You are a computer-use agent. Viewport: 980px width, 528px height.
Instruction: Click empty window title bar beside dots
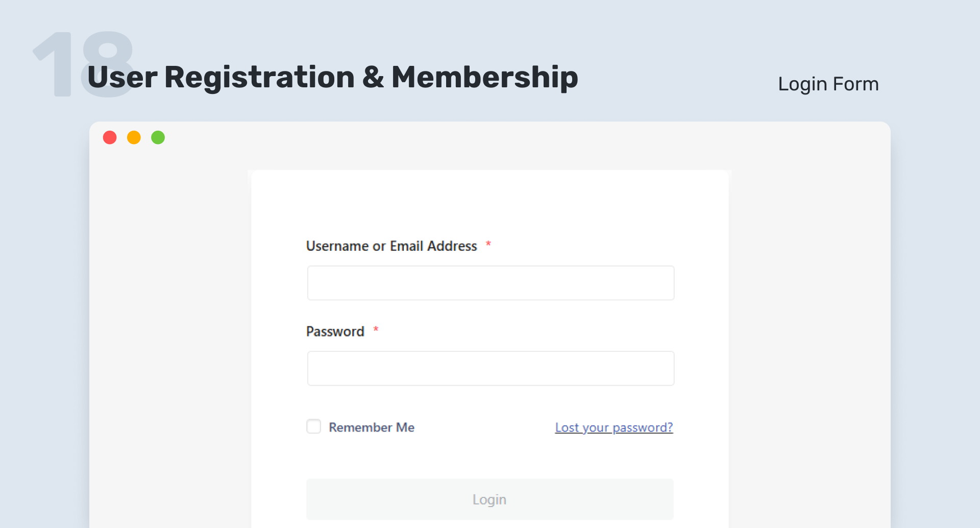(510, 137)
